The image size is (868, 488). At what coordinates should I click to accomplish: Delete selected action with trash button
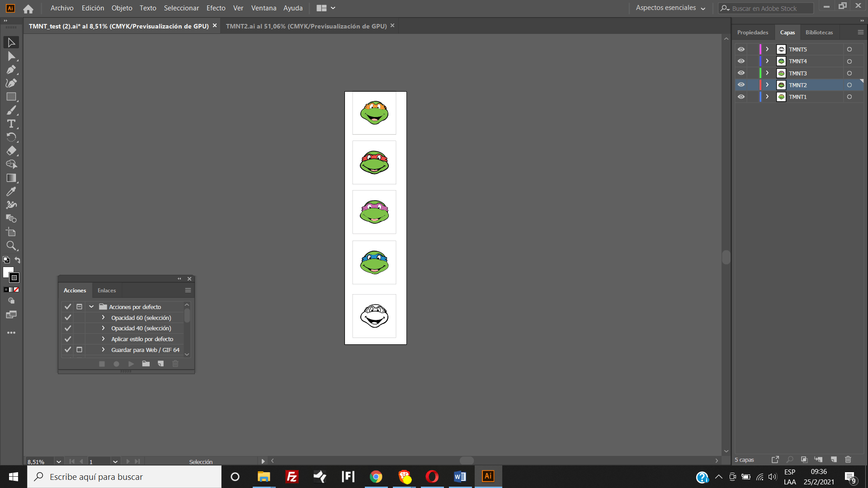click(175, 364)
